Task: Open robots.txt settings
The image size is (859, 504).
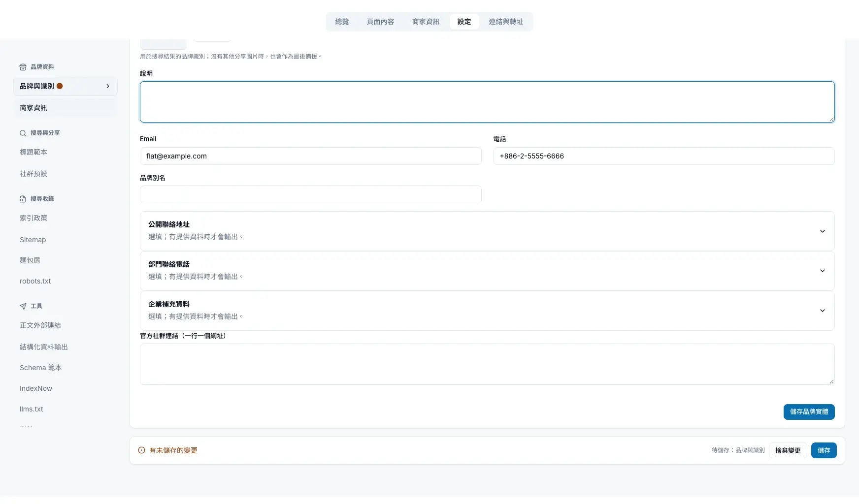Action: click(x=65, y=281)
